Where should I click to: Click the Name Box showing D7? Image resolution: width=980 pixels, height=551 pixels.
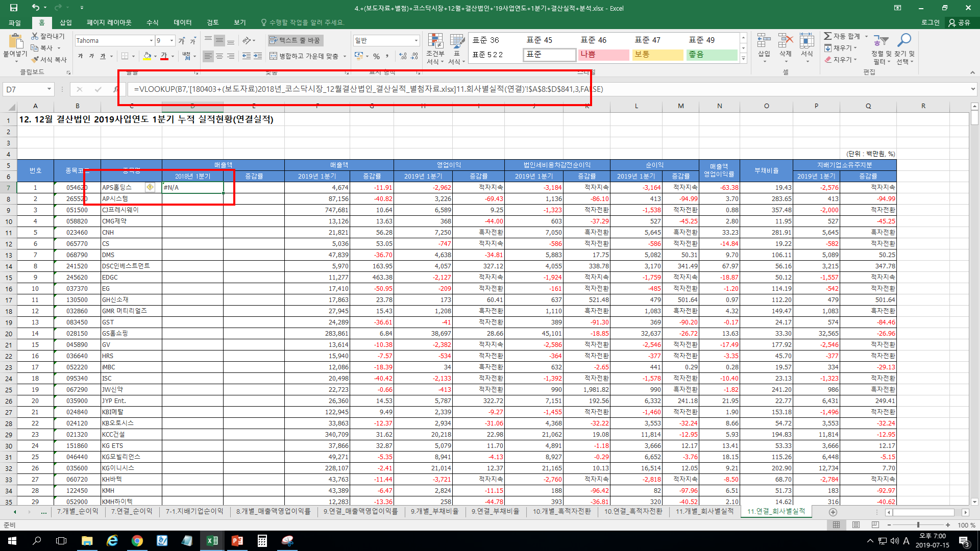(24, 89)
